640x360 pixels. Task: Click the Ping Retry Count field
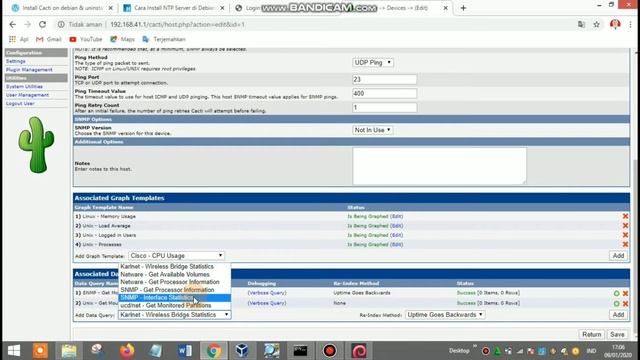tap(384, 107)
